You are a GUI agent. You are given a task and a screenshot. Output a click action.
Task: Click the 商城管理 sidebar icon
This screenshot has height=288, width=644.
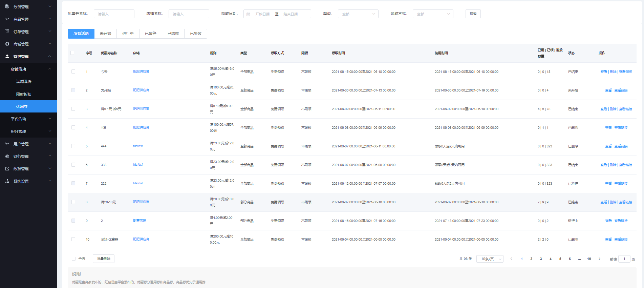[7, 44]
